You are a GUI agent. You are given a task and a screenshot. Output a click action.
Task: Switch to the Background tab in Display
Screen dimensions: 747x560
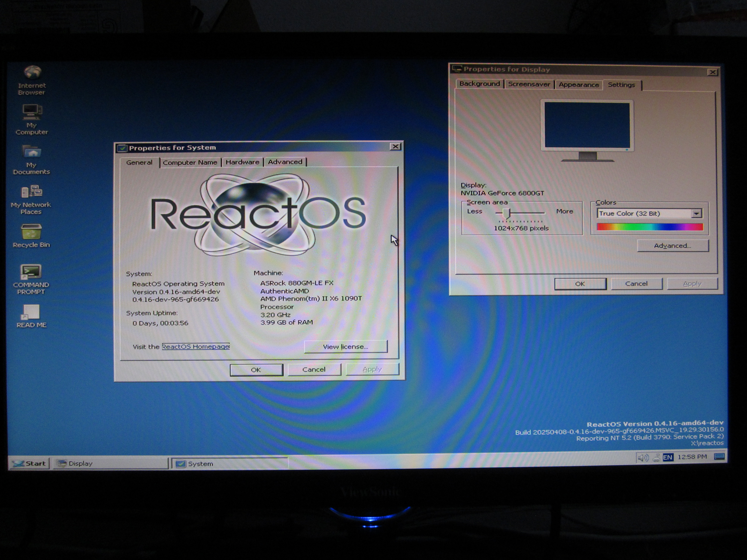[x=480, y=84]
